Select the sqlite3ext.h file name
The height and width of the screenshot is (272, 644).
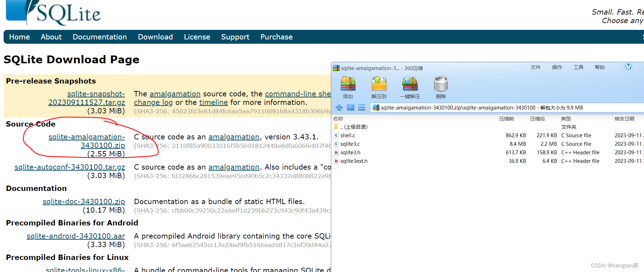[x=354, y=161]
